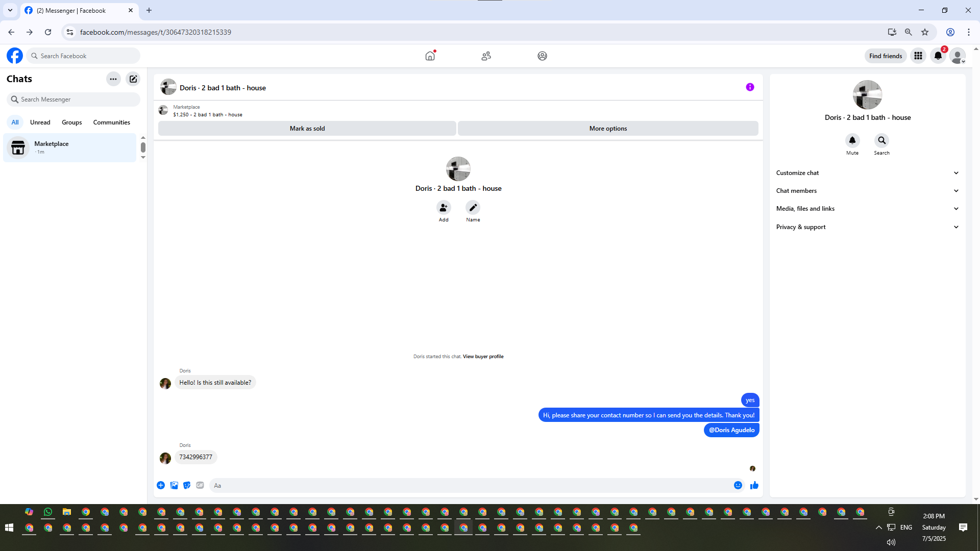Switch to the Unread chats tab
This screenshot has width=980, height=551.
(x=40, y=122)
